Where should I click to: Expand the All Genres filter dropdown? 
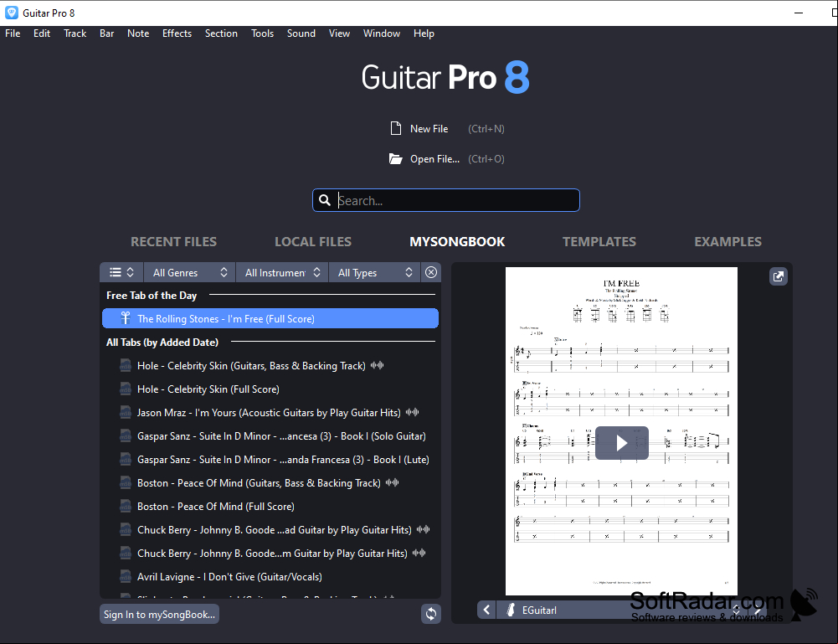pos(189,272)
